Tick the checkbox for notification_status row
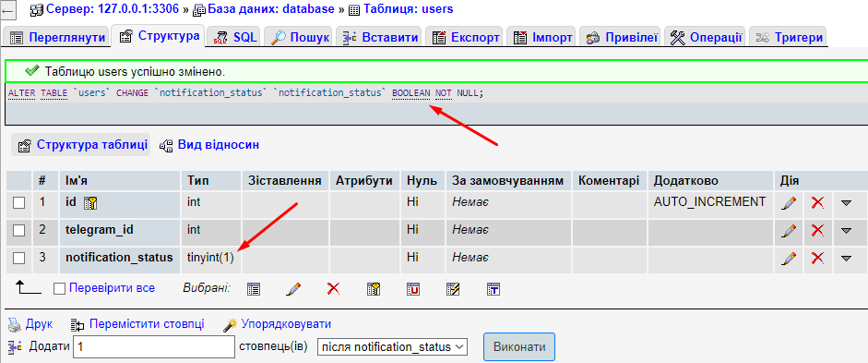Viewport: 868px width, 363px height. (x=18, y=258)
